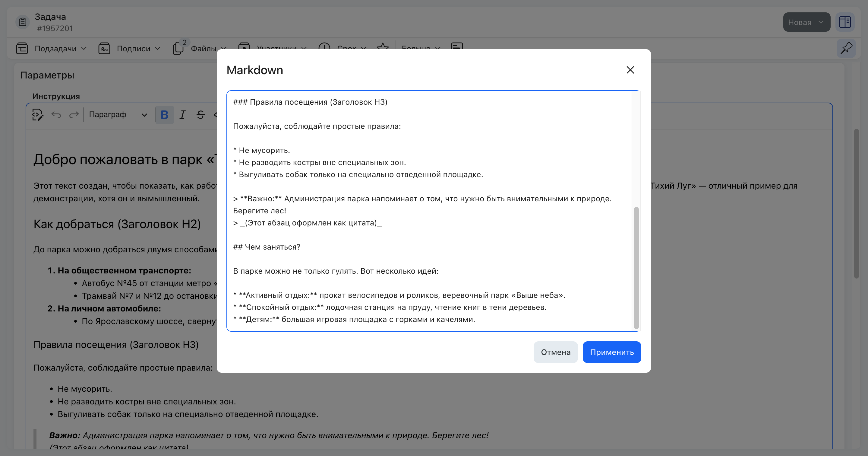Click 'Выгуливать собак' bullet in editor
Image resolution: width=868 pixels, height=456 pixels.
[188, 414]
